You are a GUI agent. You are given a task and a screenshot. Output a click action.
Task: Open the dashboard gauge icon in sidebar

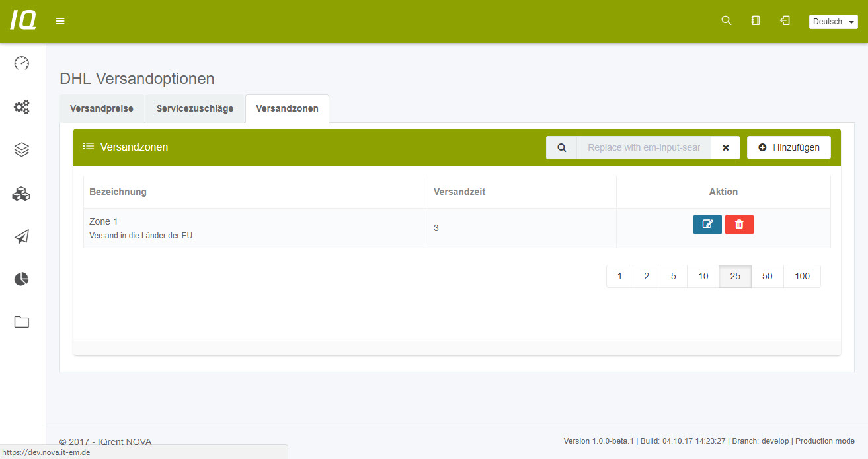pyautogui.click(x=22, y=63)
